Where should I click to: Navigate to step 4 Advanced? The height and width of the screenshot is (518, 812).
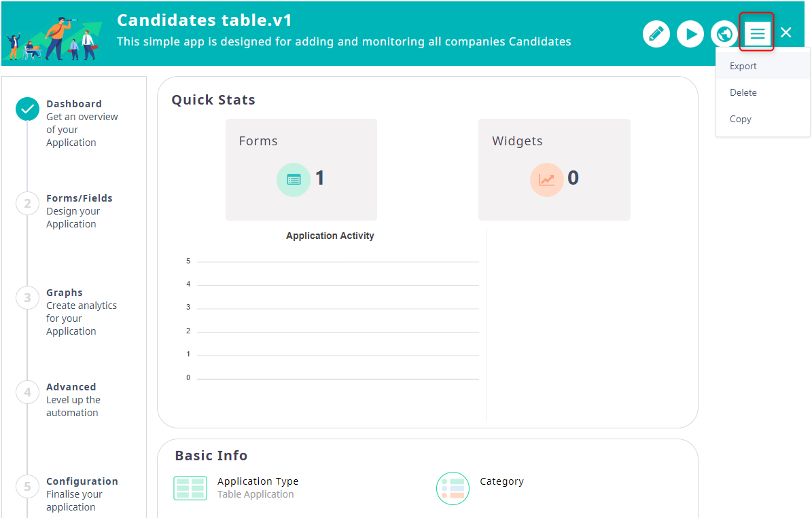(28, 392)
